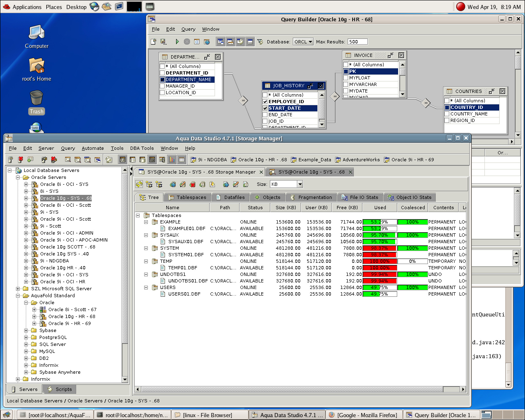Check All Columns in COUNTRIES table
This screenshot has height=420, width=525.
[x=447, y=101]
